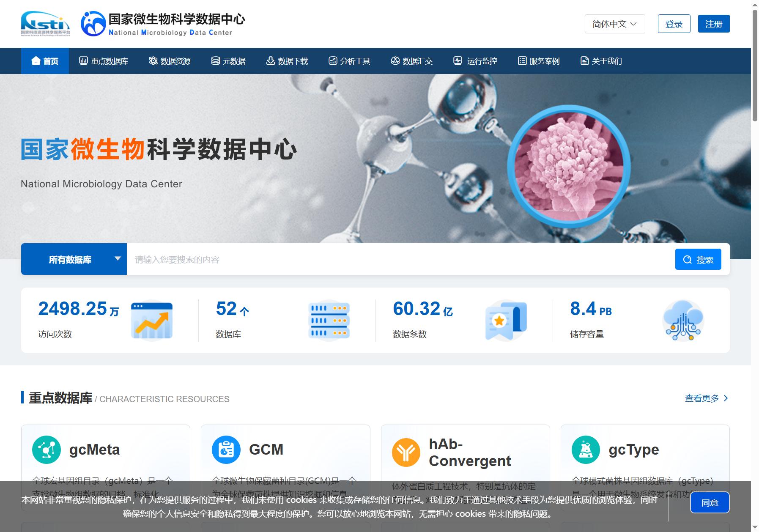Screen dimensions: 759x532
Task: Open the 简体中文 language dropdown
Action: click(x=615, y=24)
